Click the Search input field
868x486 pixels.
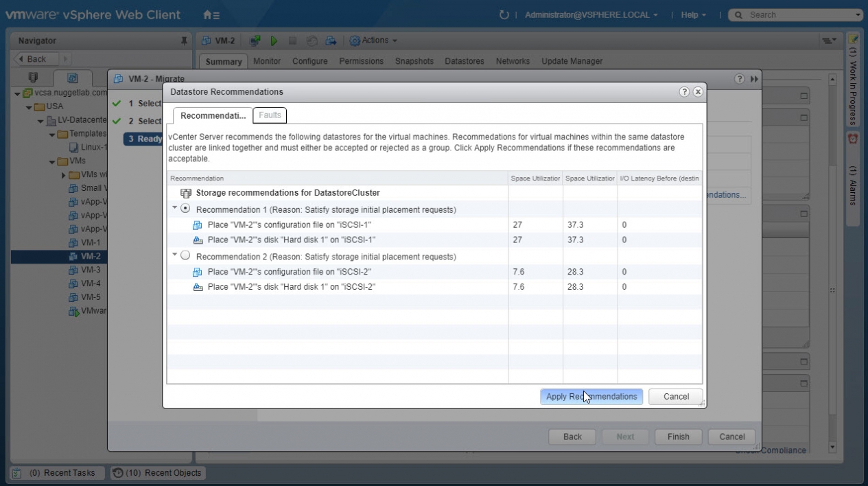796,14
